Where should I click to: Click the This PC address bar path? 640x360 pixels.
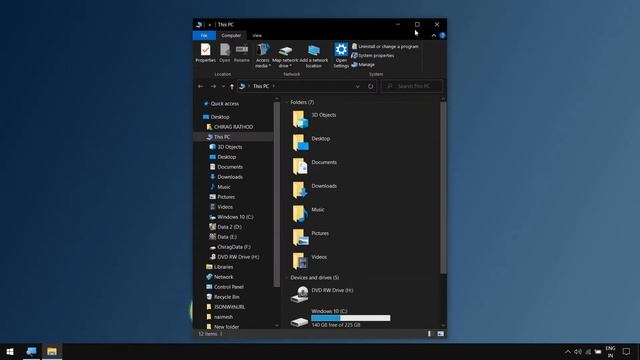click(x=261, y=86)
